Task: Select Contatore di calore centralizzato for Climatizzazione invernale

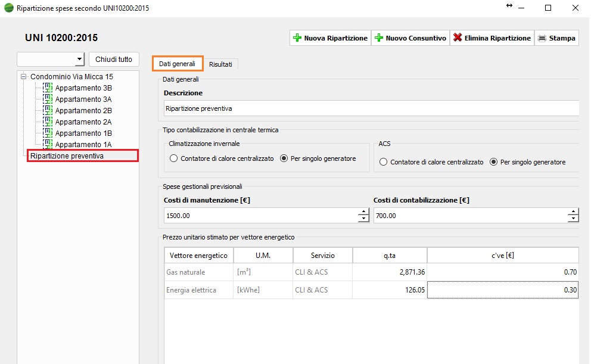Action: click(x=174, y=159)
